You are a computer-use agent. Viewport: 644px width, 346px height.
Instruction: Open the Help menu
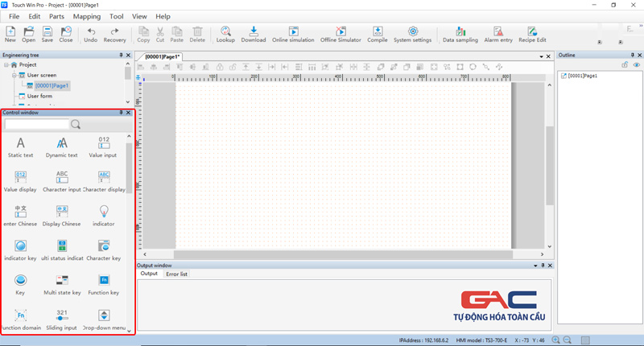tap(163, 16)
